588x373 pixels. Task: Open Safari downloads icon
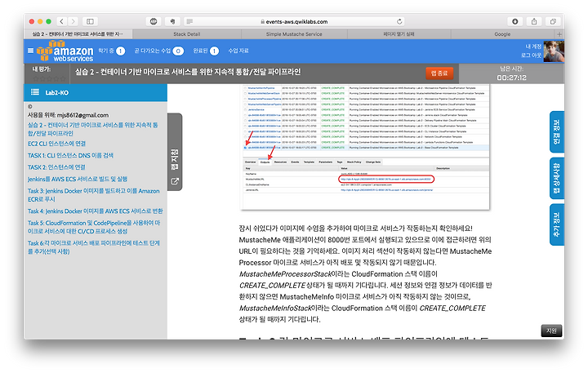pos(514,21)
